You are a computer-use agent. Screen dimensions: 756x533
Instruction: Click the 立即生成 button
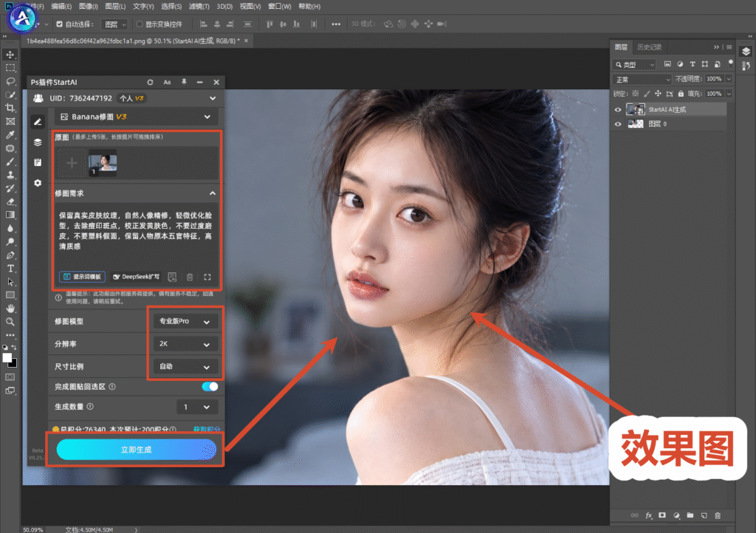coord(137,449)
